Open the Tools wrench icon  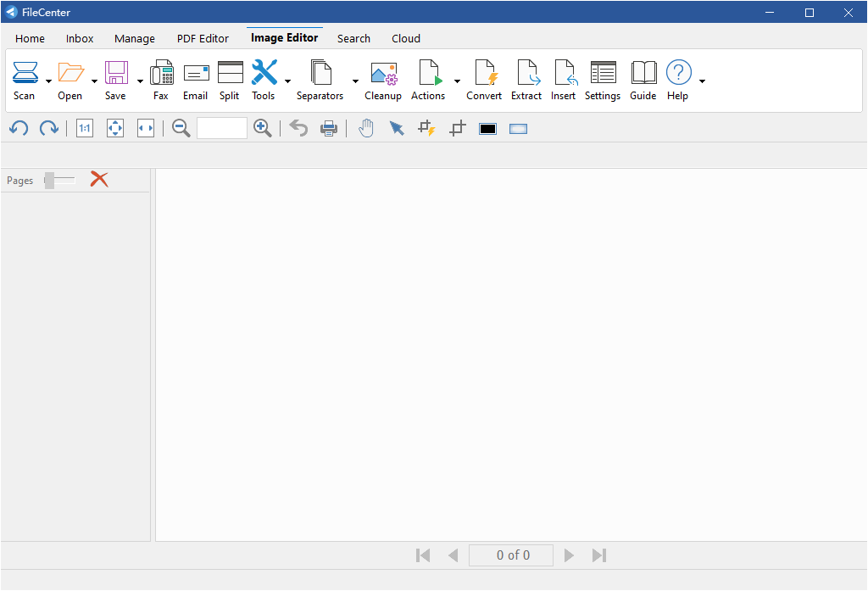(x=264, y=73)
